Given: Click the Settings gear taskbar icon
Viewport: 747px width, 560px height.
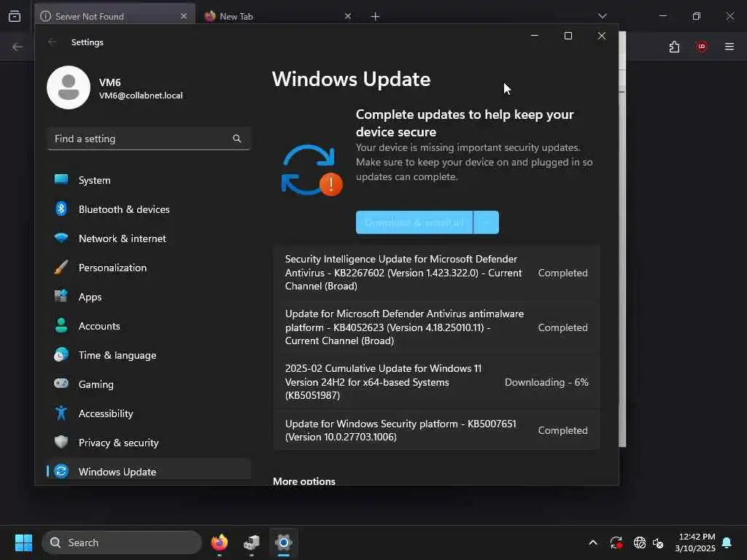Looking at the screenshot, I should (x=284, y=542).
